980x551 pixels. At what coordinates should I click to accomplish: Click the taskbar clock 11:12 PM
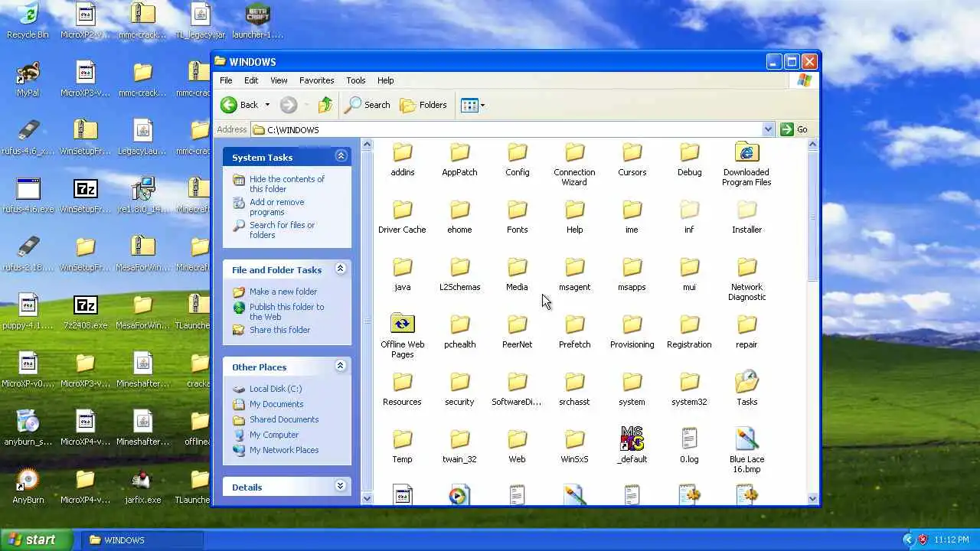point(952,540)
